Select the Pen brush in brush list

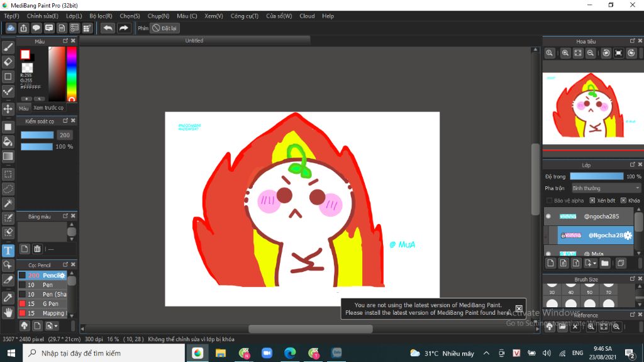coord(42,285)
